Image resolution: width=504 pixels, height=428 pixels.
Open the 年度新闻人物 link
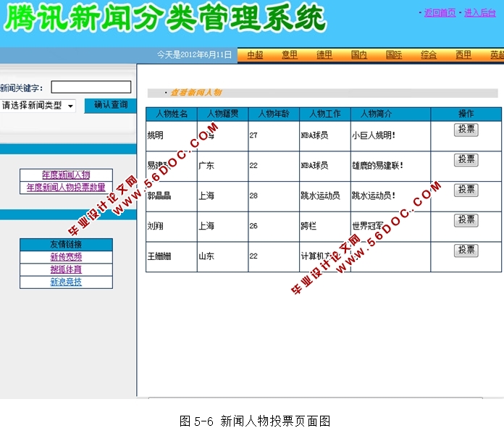point(66,175)
